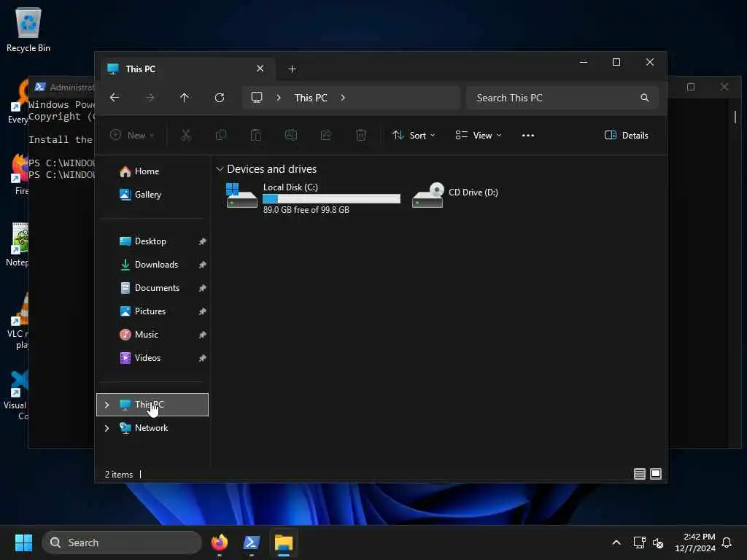747x560 pixels.
Task: Open the network tray icon
Action: tap(639, 542)
